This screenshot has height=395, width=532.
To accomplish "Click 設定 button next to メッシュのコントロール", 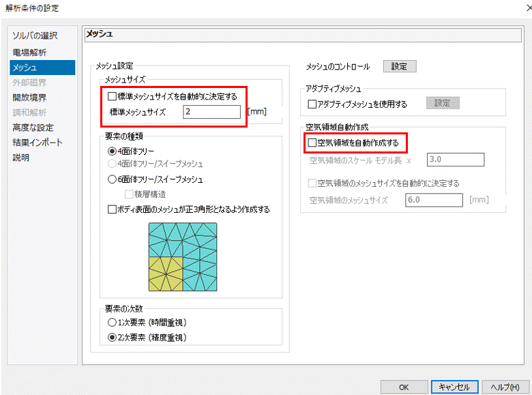I will click(x=399, y=66).
